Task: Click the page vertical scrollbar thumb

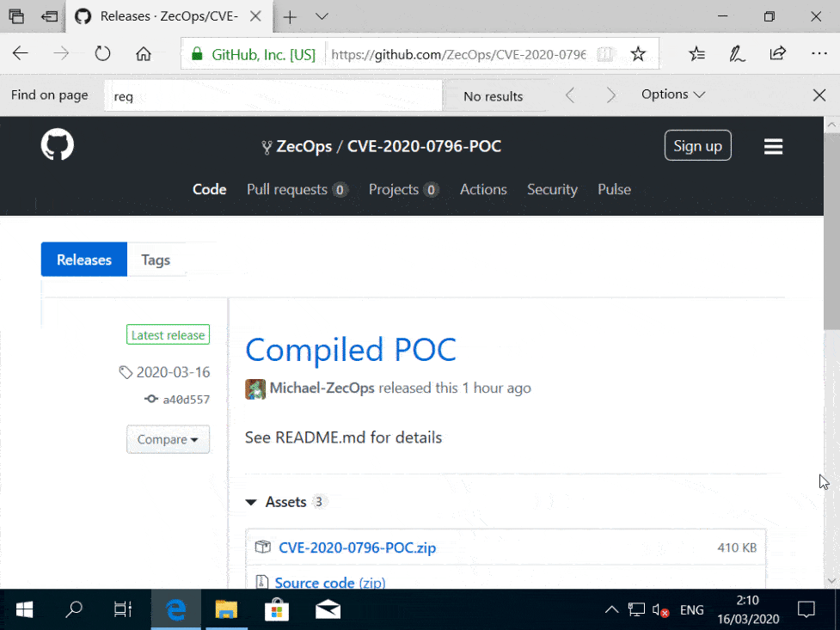Action: pos(831,231)
